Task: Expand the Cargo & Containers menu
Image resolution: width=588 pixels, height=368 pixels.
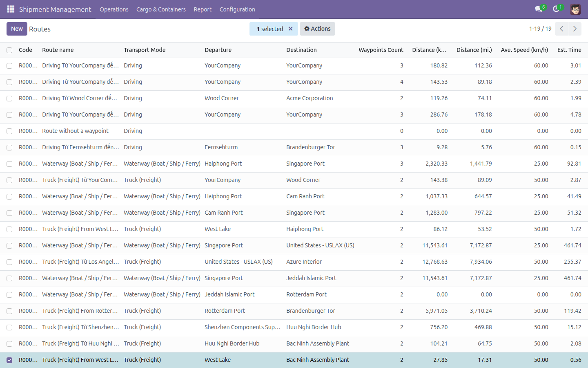Action: pyautogui.click(x=161, y=9)
